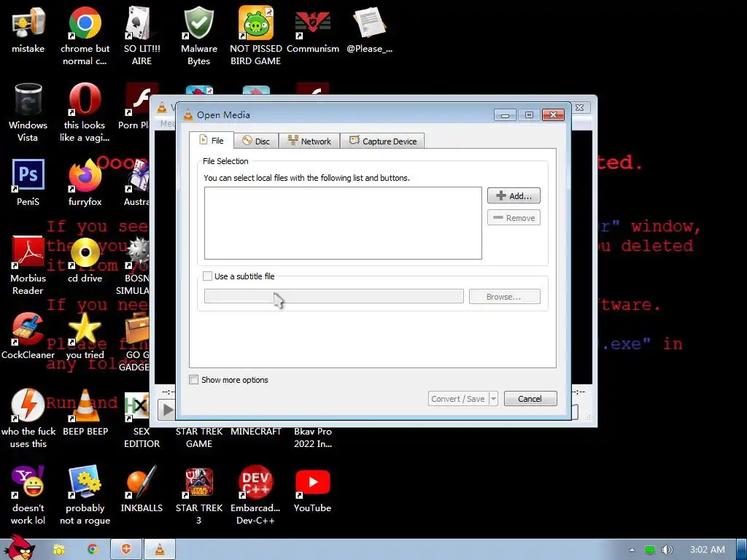Launch the 'who the fuck uses this' icon
The image size is (747, 560).
coord(28,419)
